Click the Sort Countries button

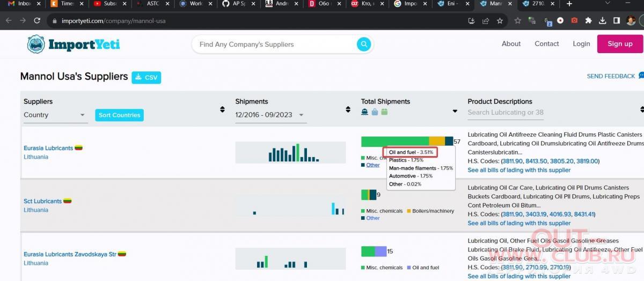click(120, 115)
